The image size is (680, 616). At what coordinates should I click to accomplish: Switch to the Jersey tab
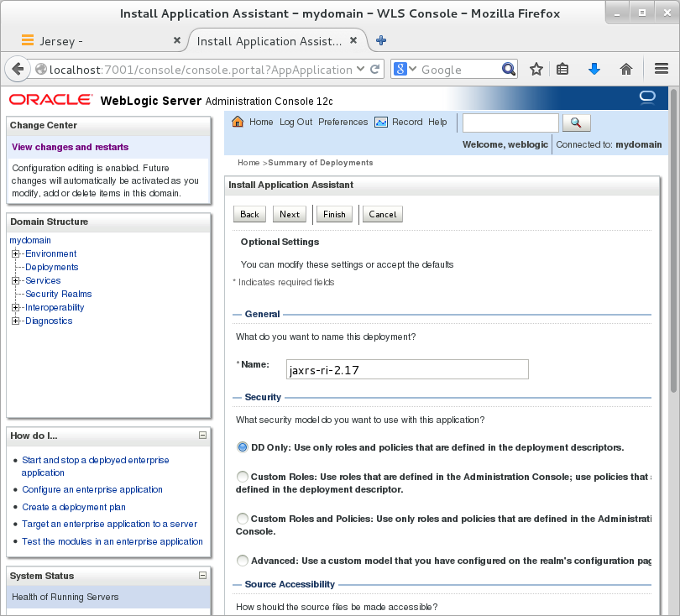pyautogui.click(x=101, y=41)
